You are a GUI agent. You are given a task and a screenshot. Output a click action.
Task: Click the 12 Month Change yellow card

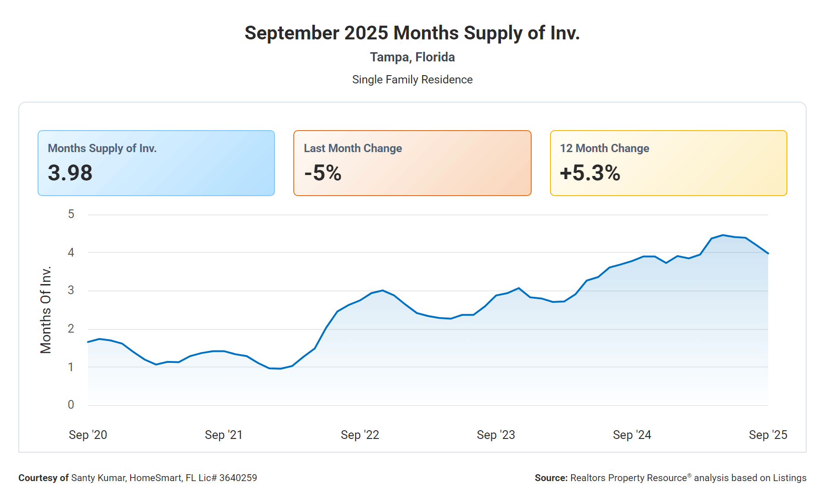point(668,163)
